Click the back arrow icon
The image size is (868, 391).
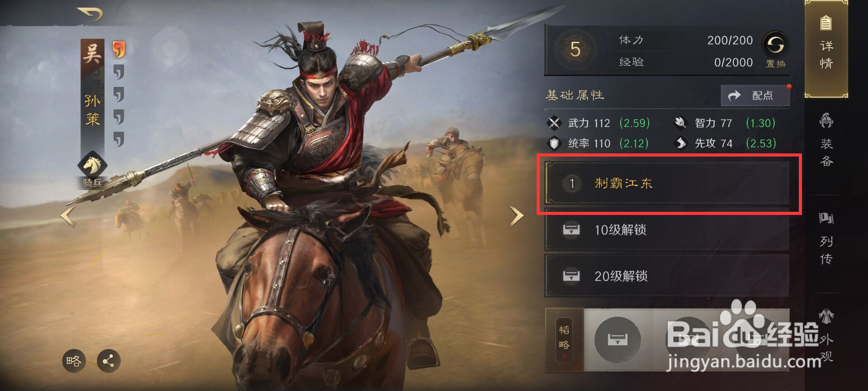[90, 14]
